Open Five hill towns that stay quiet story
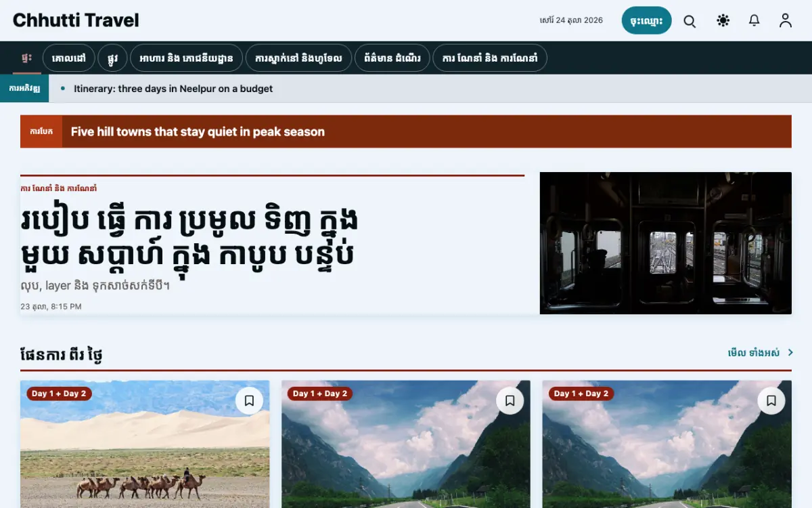 pyautogui.click(x=198, y=132)
